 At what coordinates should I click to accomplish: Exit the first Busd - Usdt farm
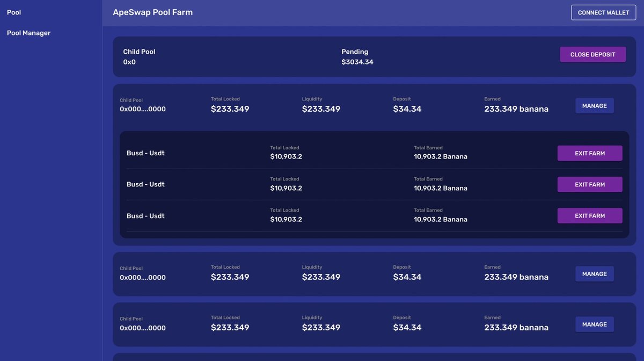click(x=590, y=153)
